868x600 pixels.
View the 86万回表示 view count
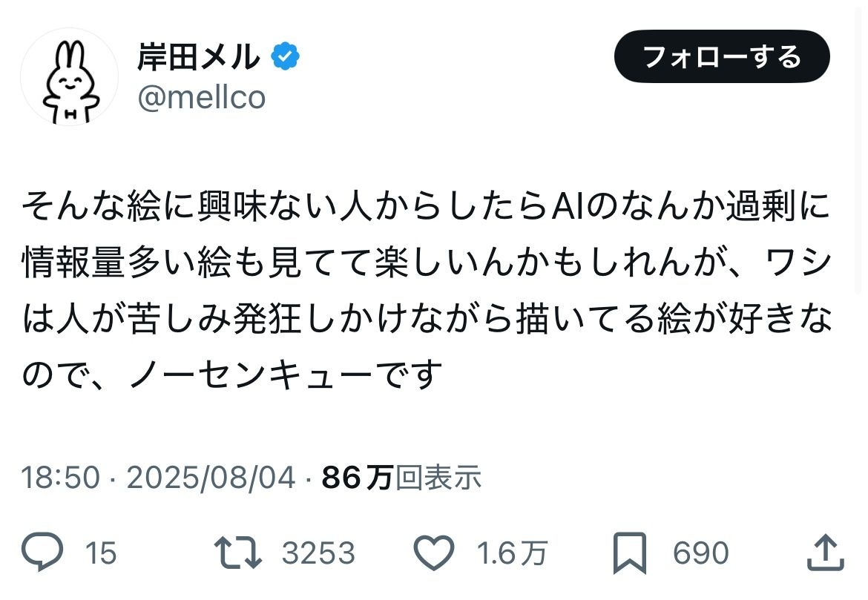tap(401, 478)
